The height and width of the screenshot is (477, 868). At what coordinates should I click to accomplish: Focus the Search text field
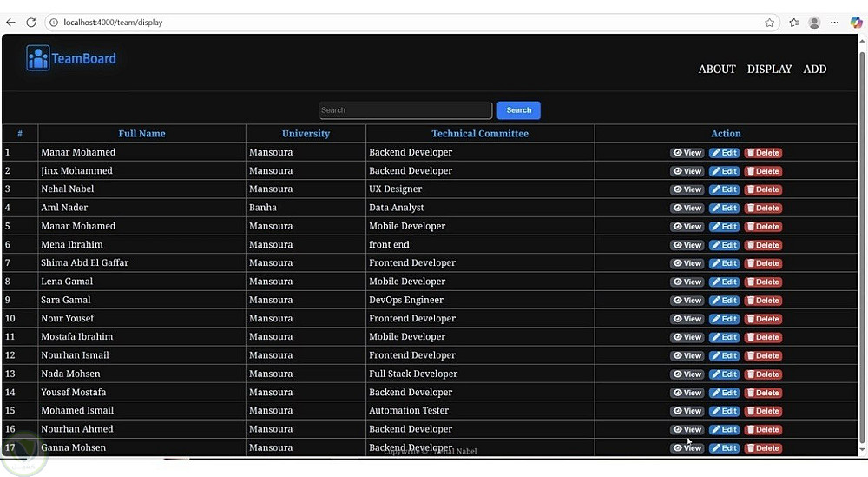pyautogui.click(x=405, y=110)
